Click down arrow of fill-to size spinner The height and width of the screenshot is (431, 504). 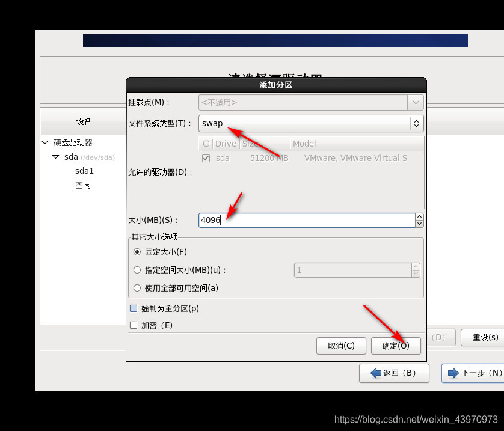416,274
